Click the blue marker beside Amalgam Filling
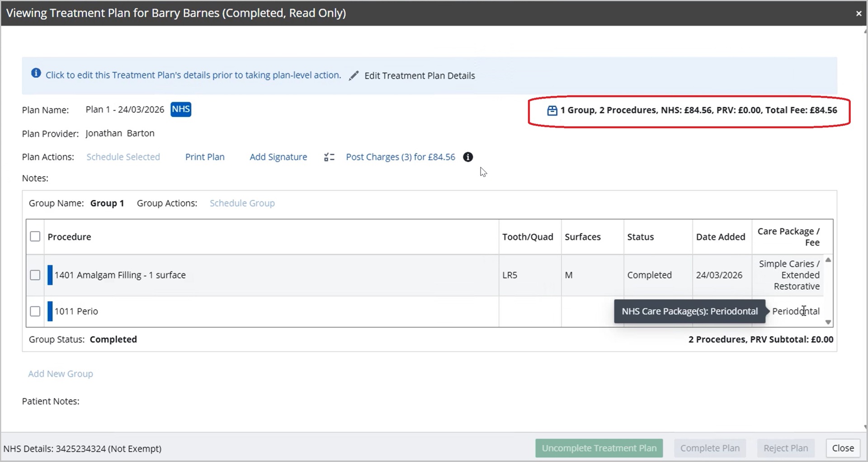Viewport: 868px width, 462px height. click(x=50, y=275)
